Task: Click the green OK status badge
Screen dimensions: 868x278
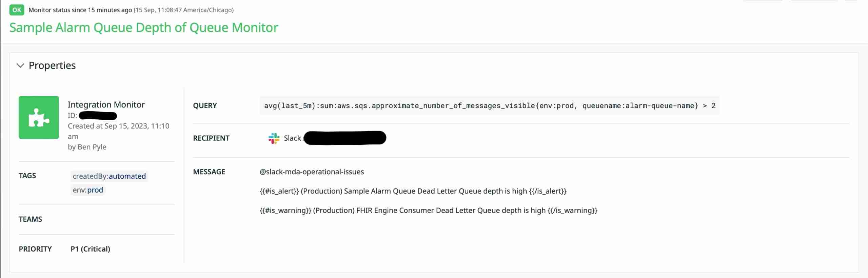Action: click(17, 10)
